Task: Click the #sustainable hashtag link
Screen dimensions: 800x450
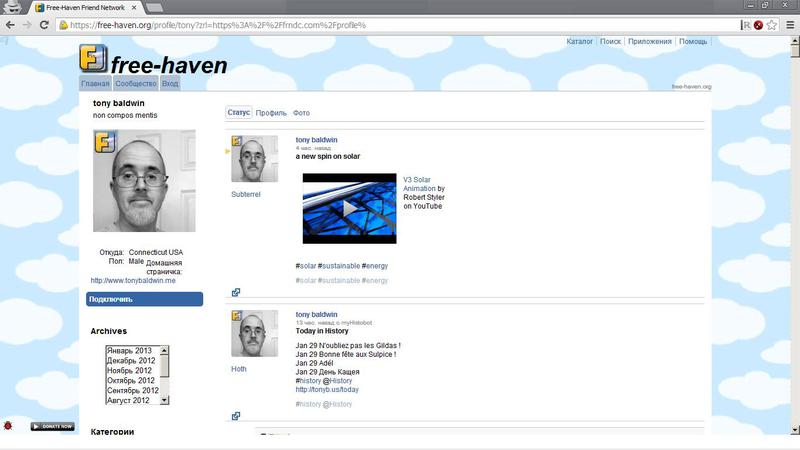Action: [x=339, y=266]
